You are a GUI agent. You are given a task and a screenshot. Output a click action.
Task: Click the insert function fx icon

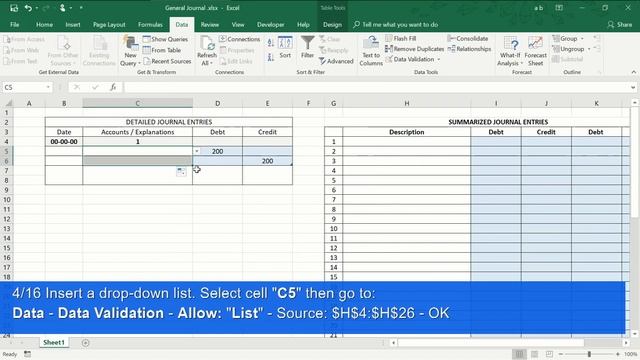click(113, 87)
